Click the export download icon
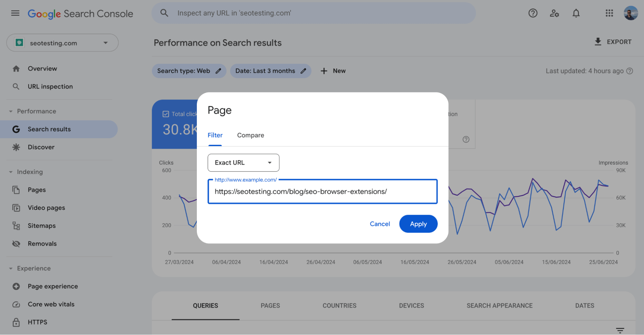644x335 pixels. tap(598, 42)
